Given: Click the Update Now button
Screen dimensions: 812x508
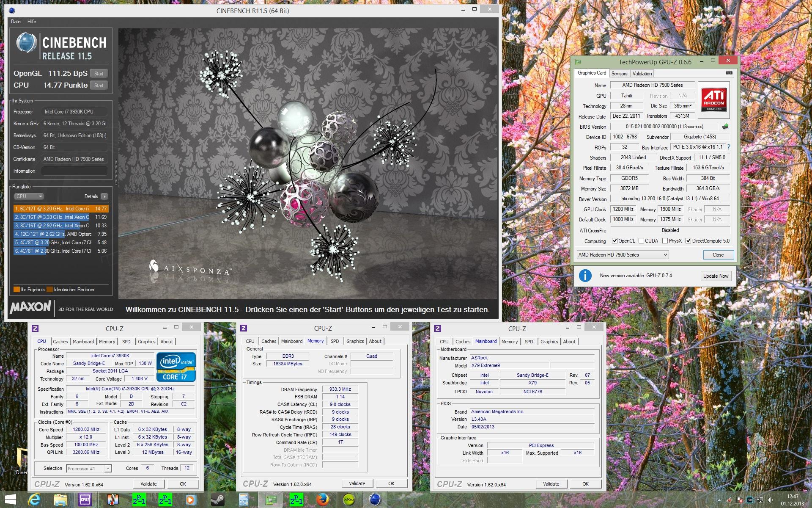Looking at the screenshot, I should (716, 276).
